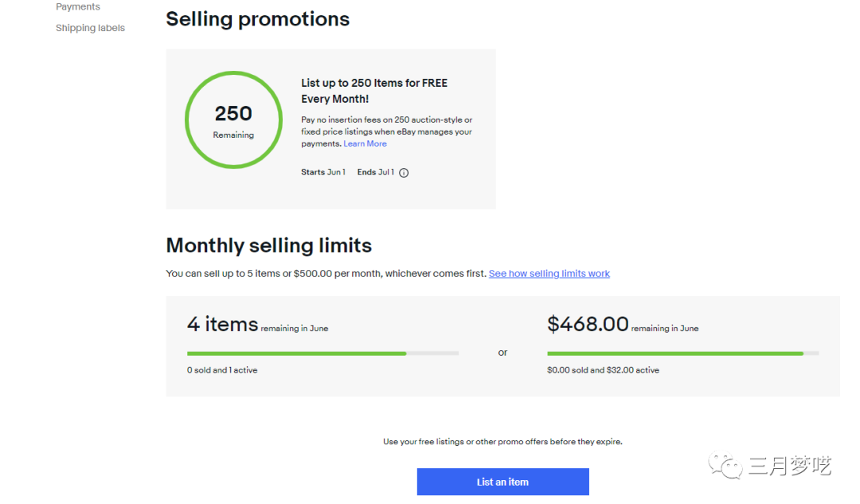
Task: Click the 三月梦呓 watermark text
Action: point(789,466)
